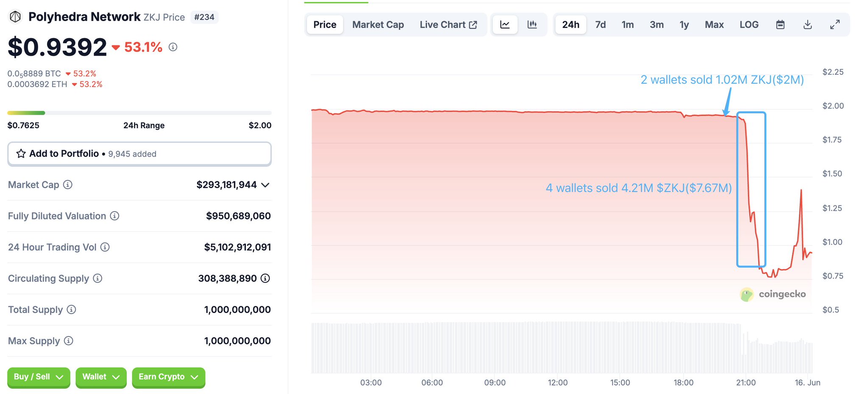This screenshot has height=394, width=868.
Task: Open Earn Crypto dropdown
Action: coord(168,377)
